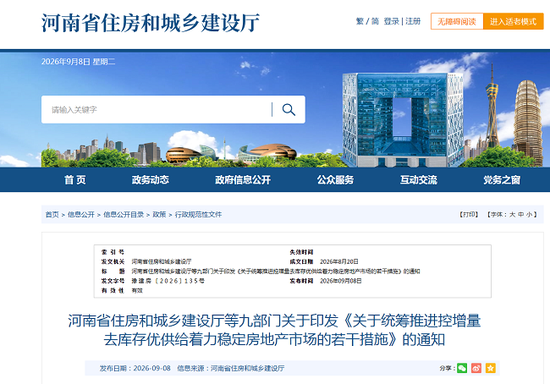Click the article headline title

(274, 330)
